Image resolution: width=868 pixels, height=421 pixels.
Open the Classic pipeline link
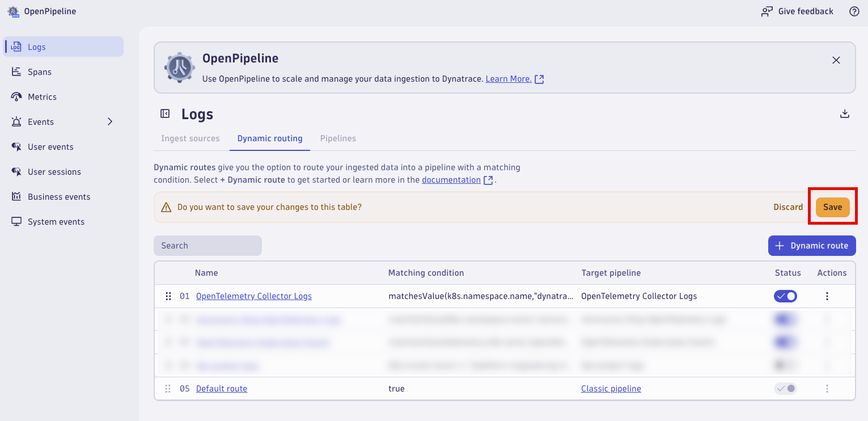(611, 389)
